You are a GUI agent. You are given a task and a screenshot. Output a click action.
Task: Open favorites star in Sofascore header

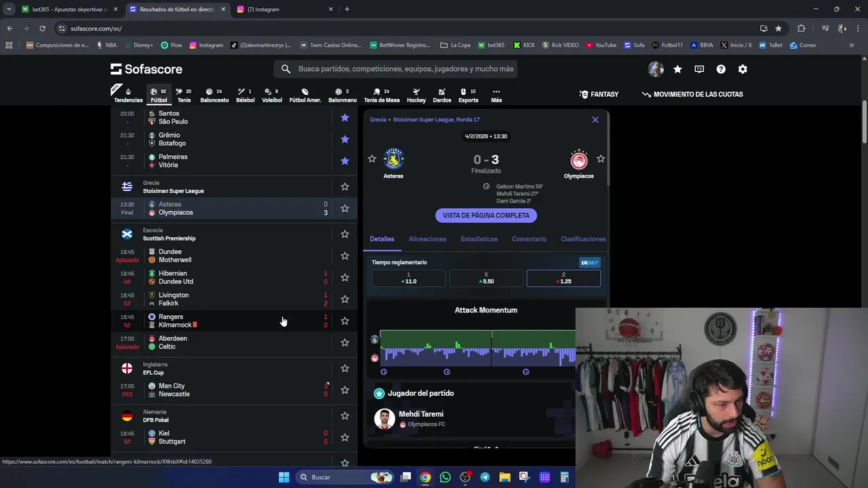click(x=677, y=69)
